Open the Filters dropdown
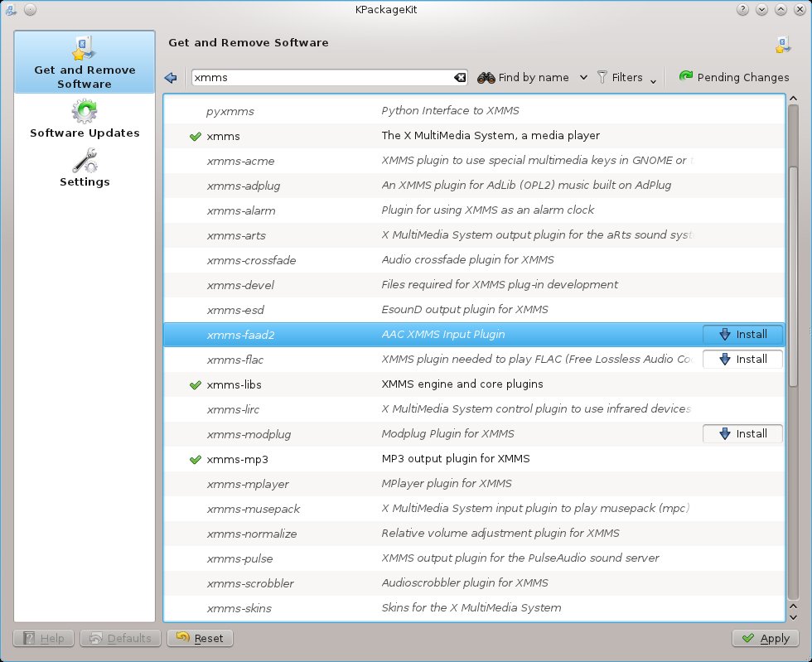This screenshot has width=812, height=662. (626, 78)
